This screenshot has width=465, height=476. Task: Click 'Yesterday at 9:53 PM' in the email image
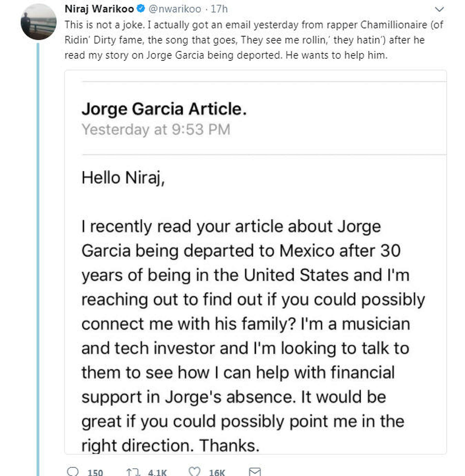click(x=156, y=129)
